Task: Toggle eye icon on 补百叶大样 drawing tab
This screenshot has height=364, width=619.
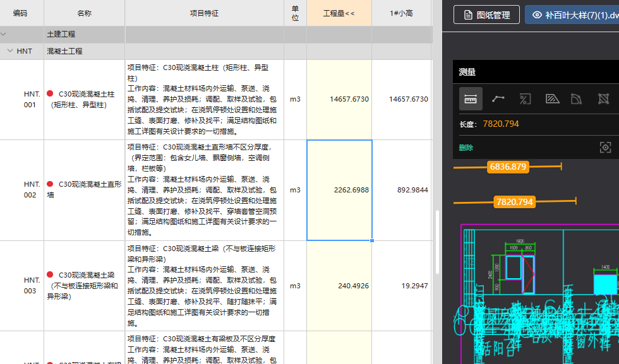Action: tap(538, 15)
